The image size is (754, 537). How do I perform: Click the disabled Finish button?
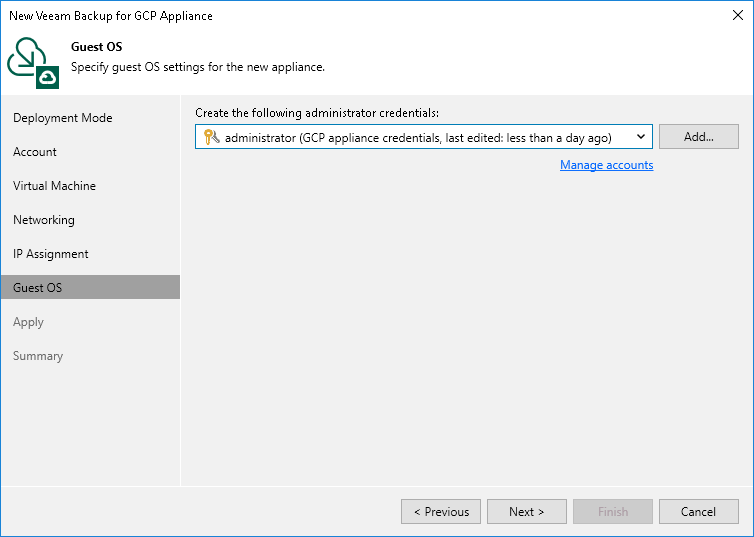point(613,512)
